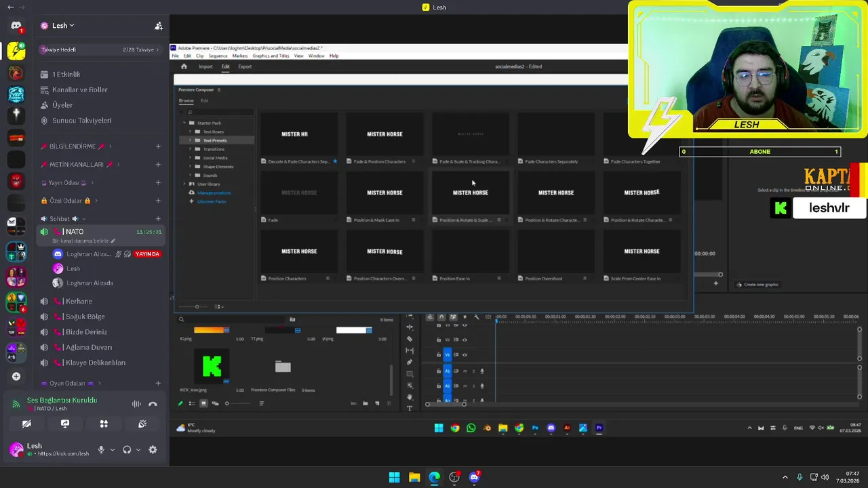Switch Project panel to list view
The image size is (868, 488).
192,403
